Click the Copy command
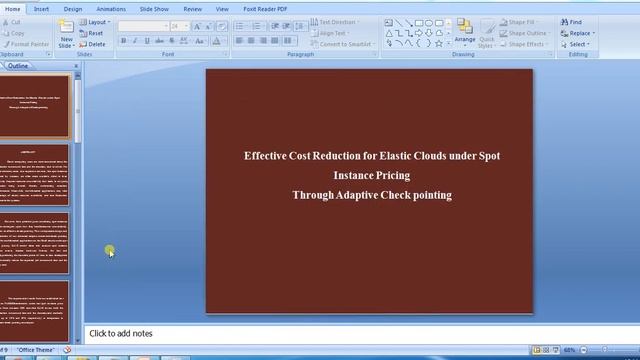The image size is (640, 360). coord(13,33)
